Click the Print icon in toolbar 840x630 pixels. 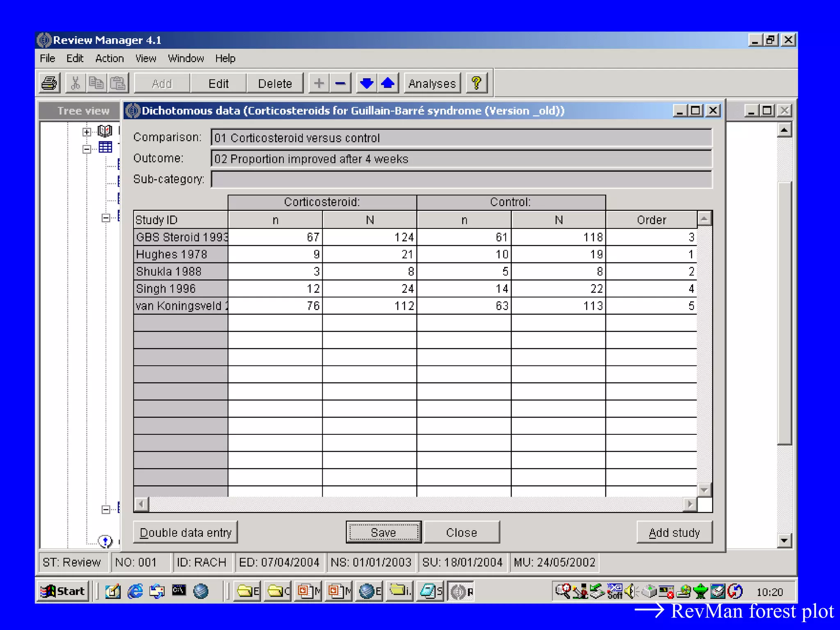[x=50, y=83]
